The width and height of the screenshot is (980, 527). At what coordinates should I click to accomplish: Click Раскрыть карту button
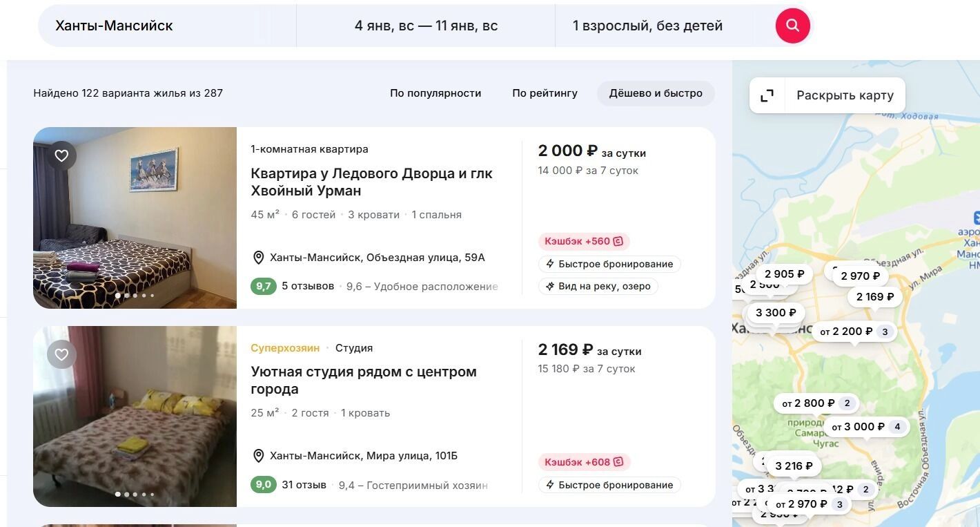click(844, 95)
